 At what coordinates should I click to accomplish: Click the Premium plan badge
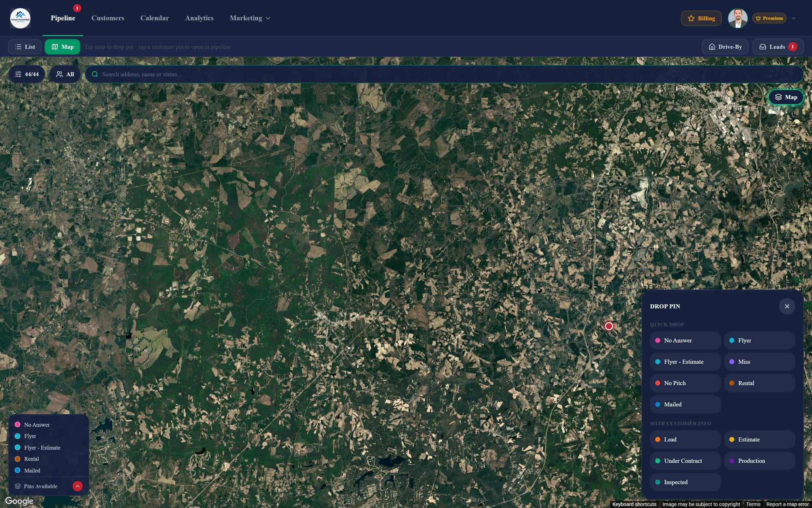[769, 18]
